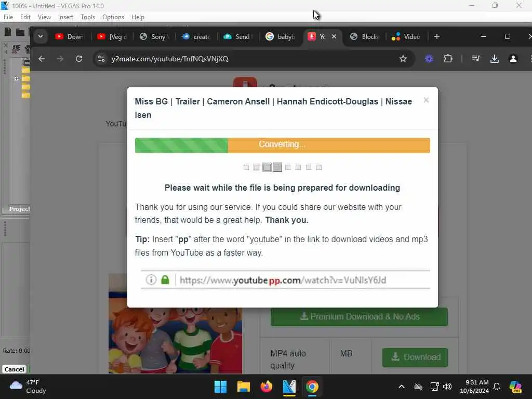Show hidden system tray icons
This screenshot has width=532, height=399.
(402, 387)
